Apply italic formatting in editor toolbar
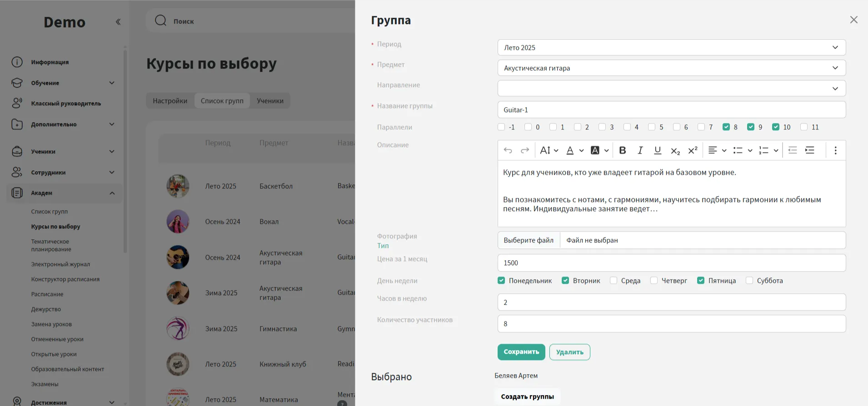This screenshot has height=406, width=868. click(x=640, y=150)
